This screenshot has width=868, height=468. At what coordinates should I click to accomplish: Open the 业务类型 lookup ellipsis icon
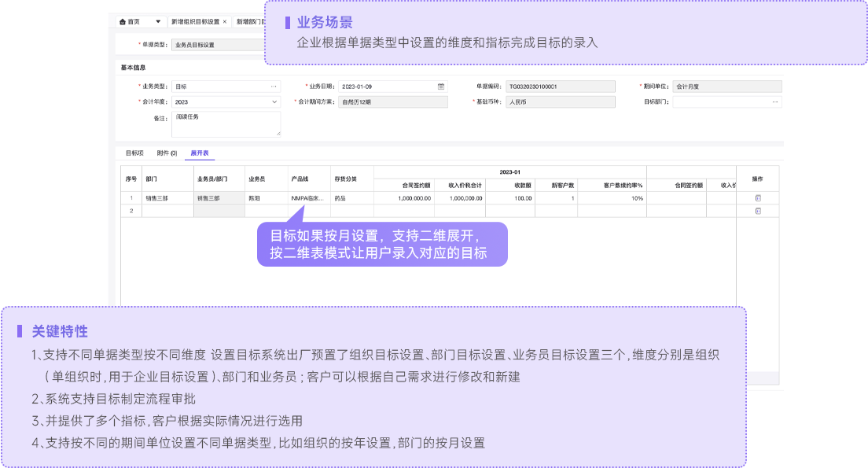coord(274,87)
